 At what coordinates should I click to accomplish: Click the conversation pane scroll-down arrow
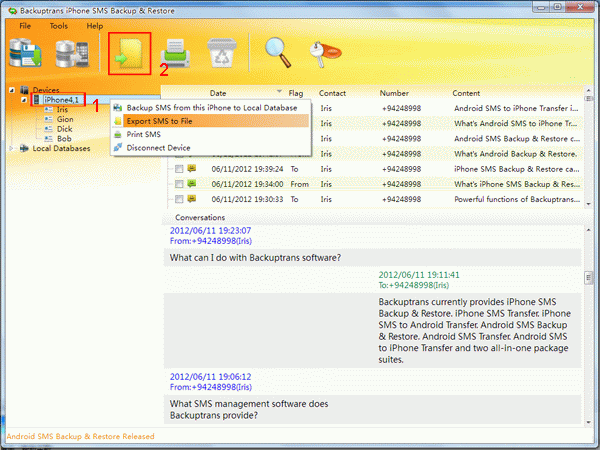pyautogui.click(x=589, y=422)
